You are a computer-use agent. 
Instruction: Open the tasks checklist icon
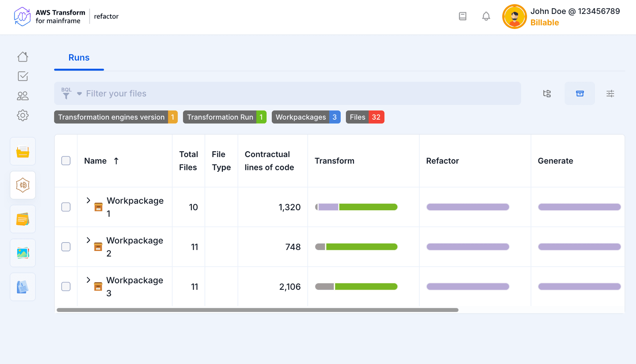pos(23,76)
